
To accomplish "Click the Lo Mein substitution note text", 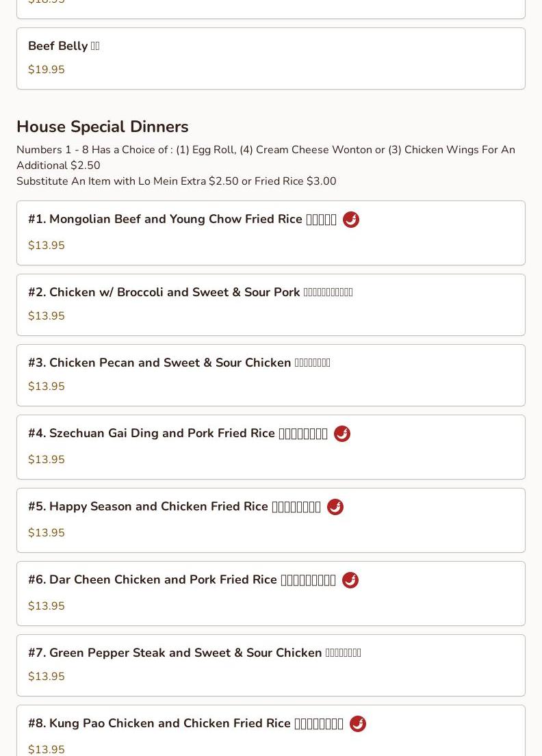I will click(177, 181).
